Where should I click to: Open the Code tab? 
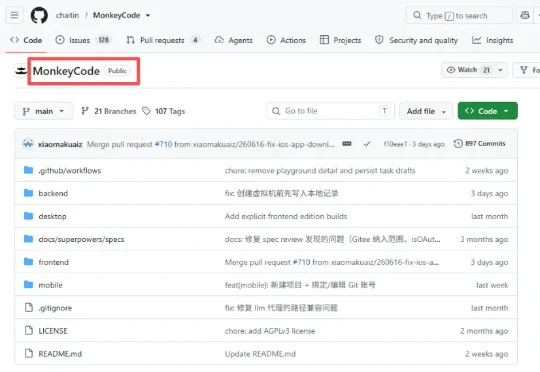(x=26, y=40)
